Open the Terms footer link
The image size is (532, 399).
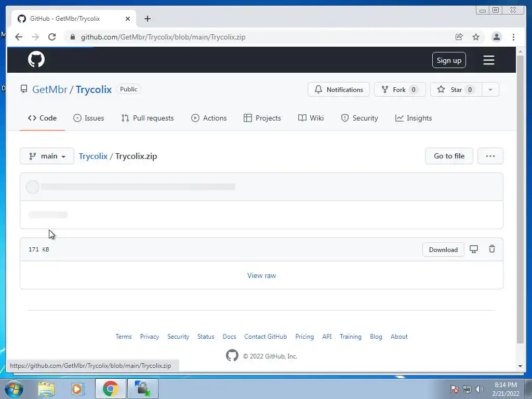coord(124,337)
